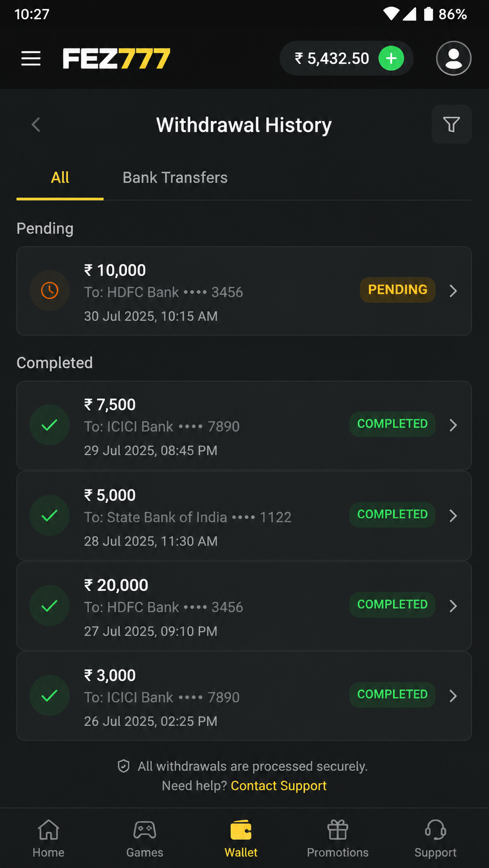Expand the ₹7,500 ICICI withdrawal chevron
Image resolution: width=489 pixels, height=868 pixels.
(453, 425)
